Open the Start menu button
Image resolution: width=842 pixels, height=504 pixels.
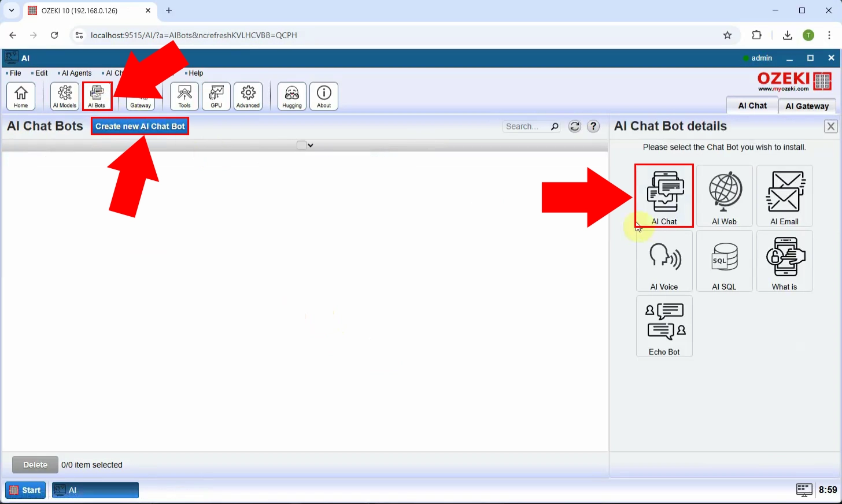tap(25, 490)
